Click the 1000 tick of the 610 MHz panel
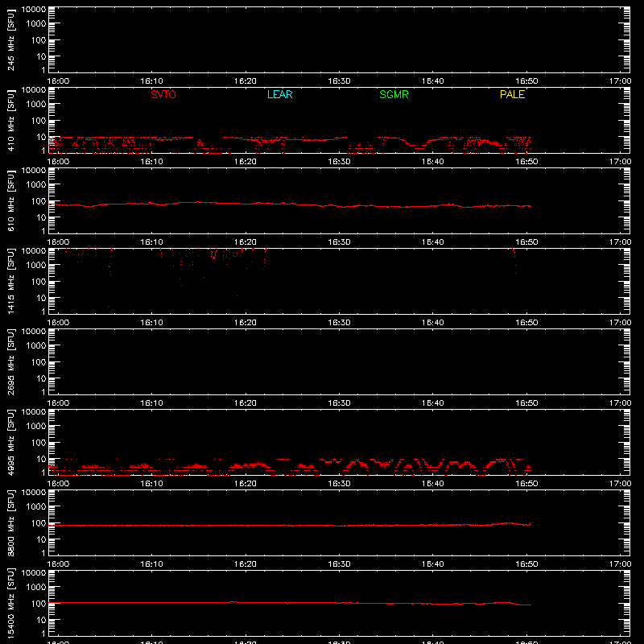The height and width of the screenshot is (644, 644). click(36, 185)
